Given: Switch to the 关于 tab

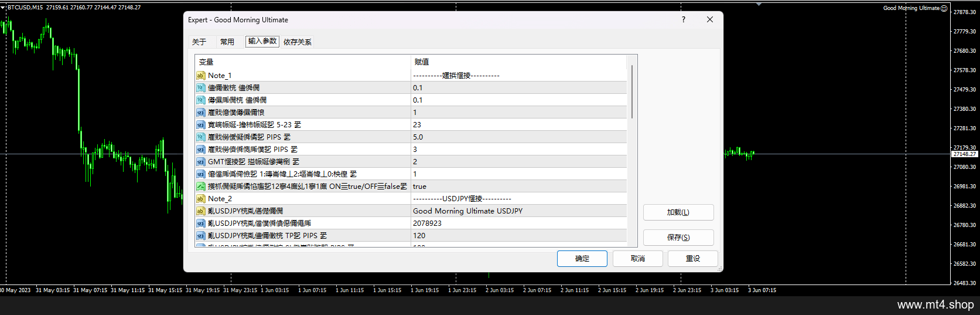Looking at the screenshot, I should pos(199,42).
